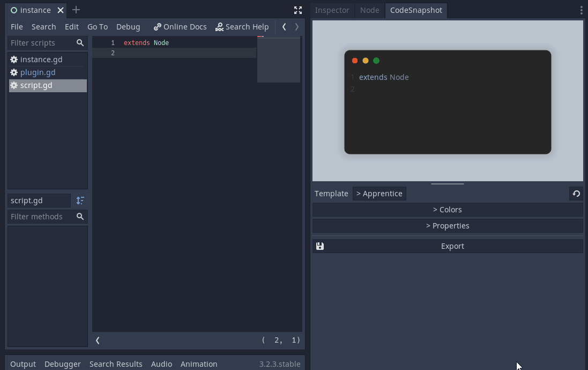Click the search icon in Filter scripts

[x=80, y=42]
